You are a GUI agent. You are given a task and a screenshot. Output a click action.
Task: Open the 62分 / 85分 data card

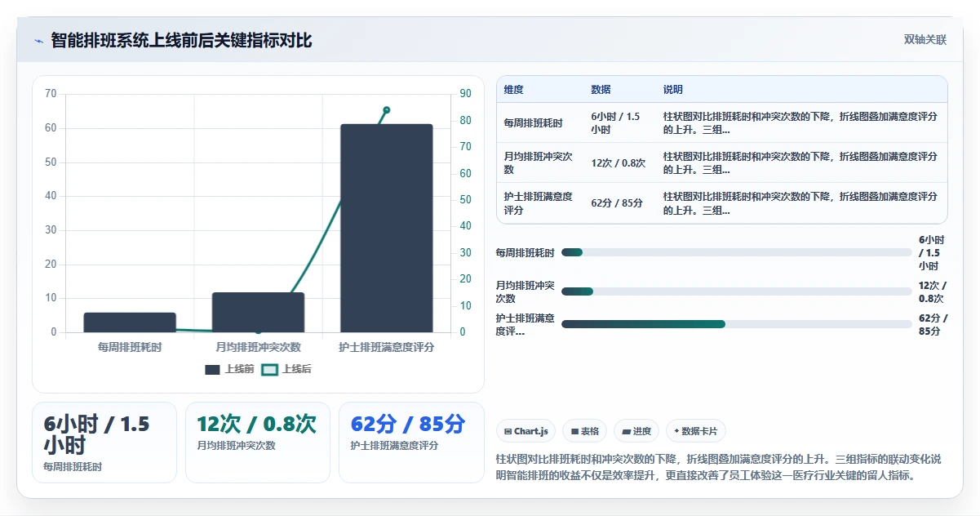411,443
